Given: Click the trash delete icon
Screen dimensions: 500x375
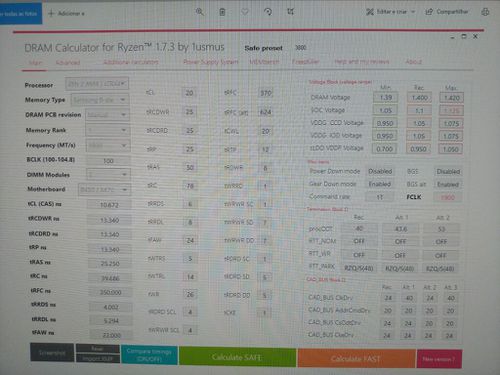Looking at the screenshot, I should coord(222,12).
